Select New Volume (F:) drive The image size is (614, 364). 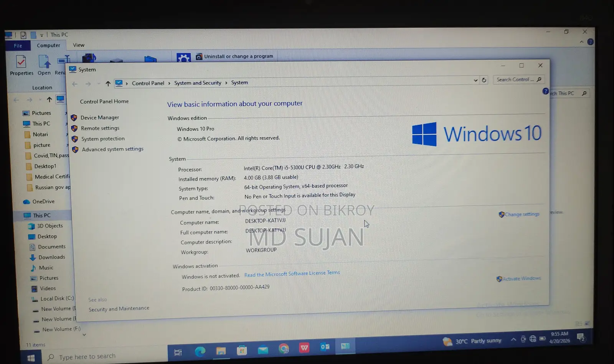point(57,329)
